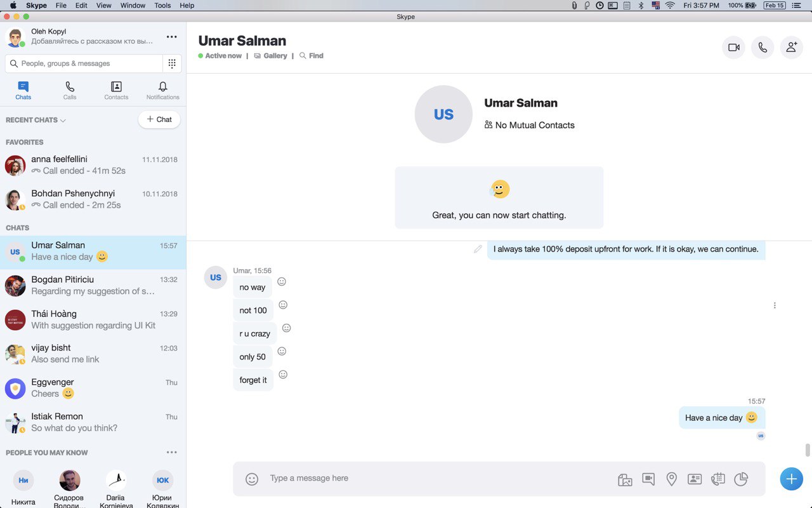
Task: Open Wi-Fi status in menu bar
Action: point(671,5)
